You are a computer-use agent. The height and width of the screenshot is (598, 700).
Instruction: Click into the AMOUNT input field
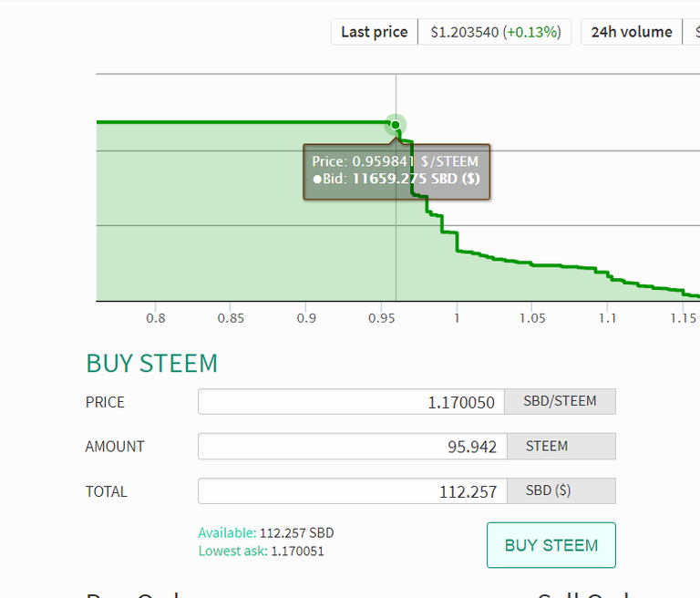click(x=351, y=447)
